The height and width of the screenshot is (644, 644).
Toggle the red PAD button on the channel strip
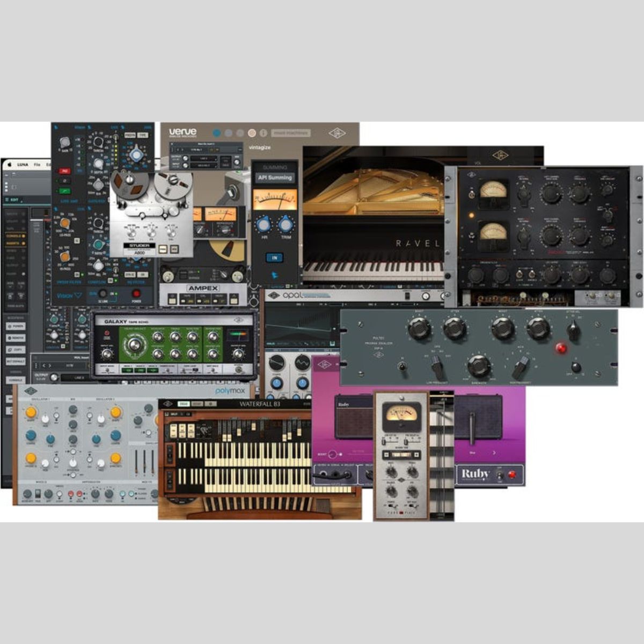click(x=64, y=171)
